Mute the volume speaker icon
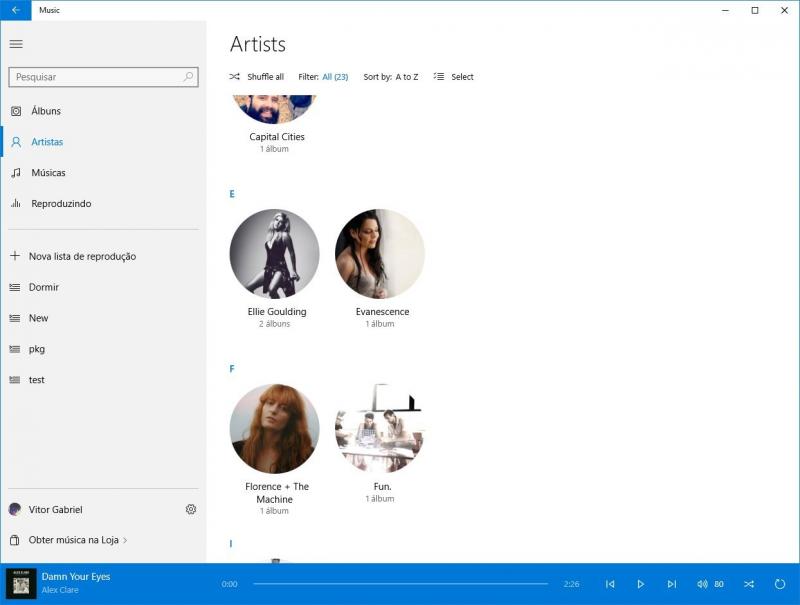 click(x=702, y=584)
